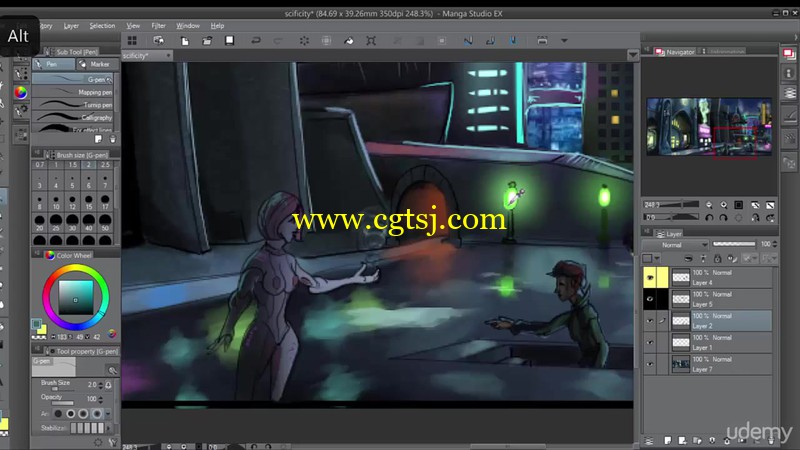Select the yellow sub drawing color swatch
The image size is (800, 450).
click(42, 331)
